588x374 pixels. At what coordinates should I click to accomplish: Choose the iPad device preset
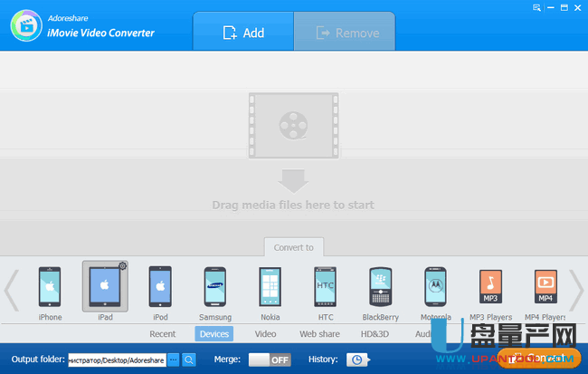tap(105, 288)
